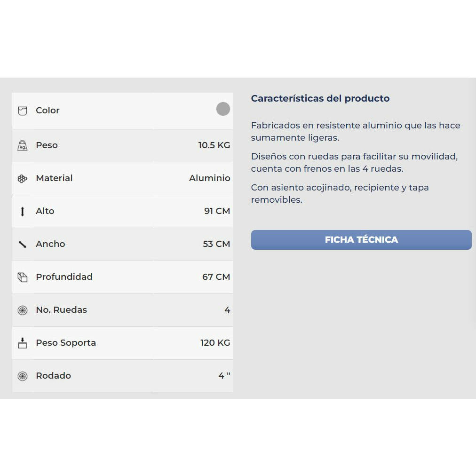This screenshot has height=476, width=476.
Task: Click the Rodado wheel icon
Action: point(22,376)
